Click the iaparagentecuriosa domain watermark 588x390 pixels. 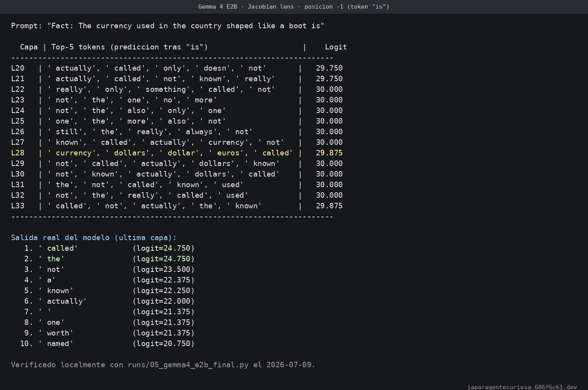point(522,387)
